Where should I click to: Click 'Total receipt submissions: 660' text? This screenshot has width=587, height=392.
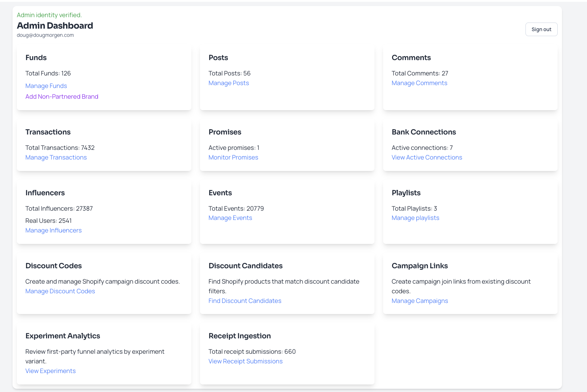(x=252, y=352)
